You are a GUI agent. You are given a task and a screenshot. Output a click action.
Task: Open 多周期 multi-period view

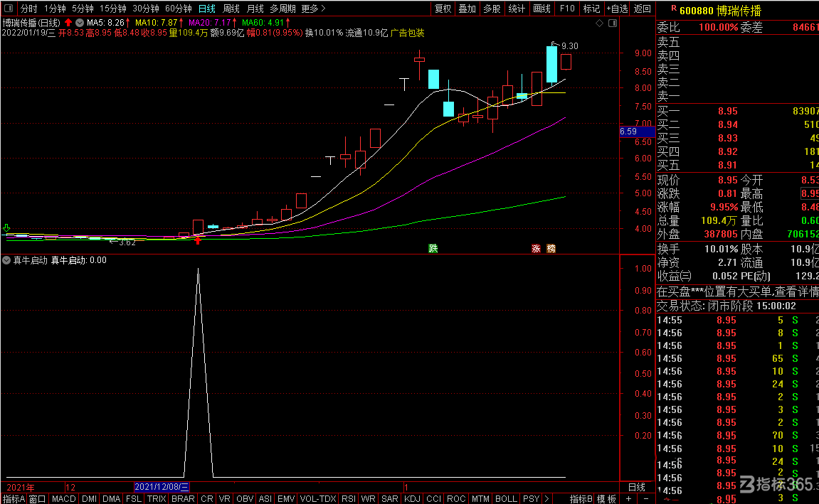pyautogui.click(x=282, y=9)
